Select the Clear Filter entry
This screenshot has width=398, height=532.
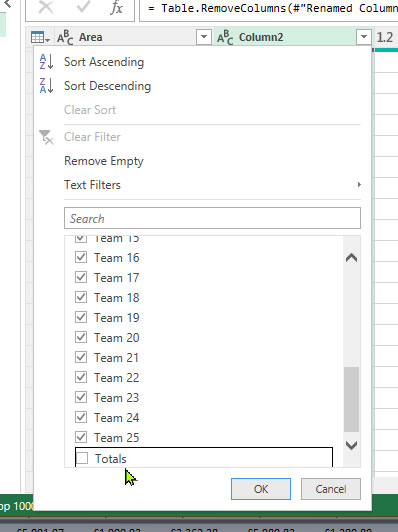pos(92,137)
